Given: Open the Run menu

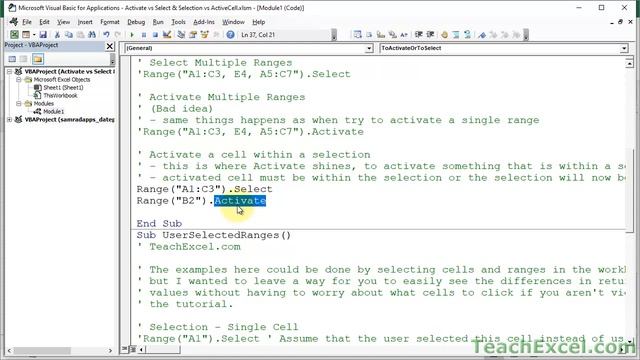Looking at the screenshot, I should (158, 22).
